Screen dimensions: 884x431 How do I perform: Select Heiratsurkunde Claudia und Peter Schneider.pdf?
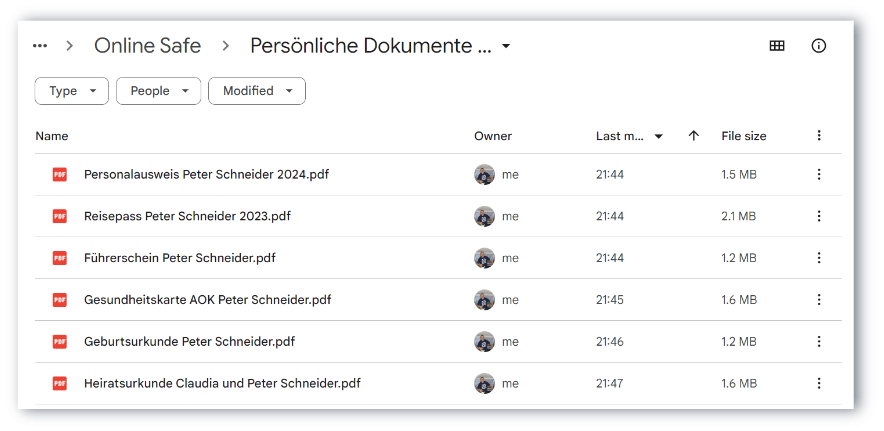click(x=222, y=383)
